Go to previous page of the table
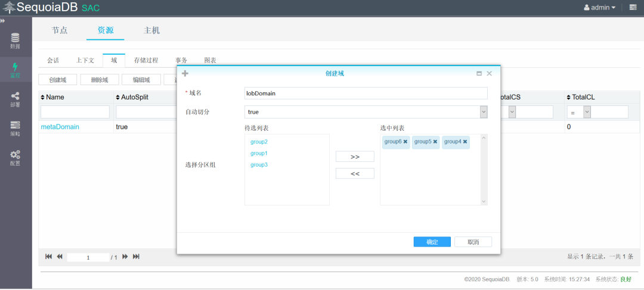Screen dimensions: 644x290 tap(60, 257)
